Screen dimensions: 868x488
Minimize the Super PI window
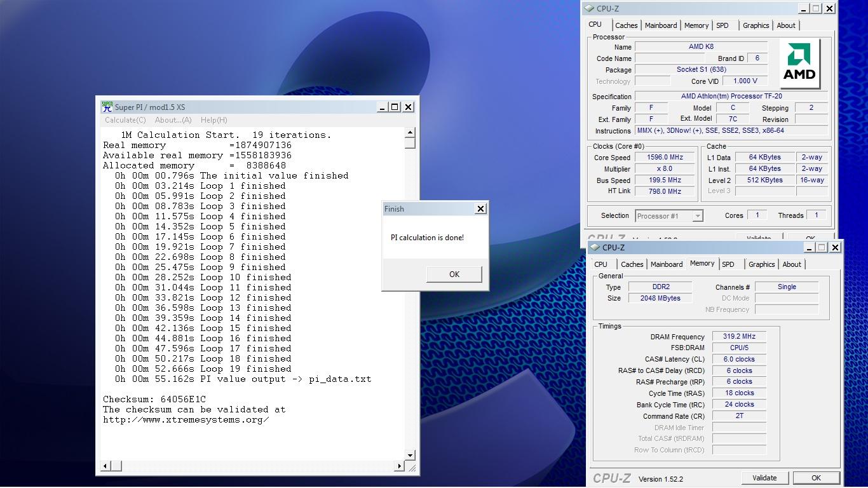pos(382,107)
